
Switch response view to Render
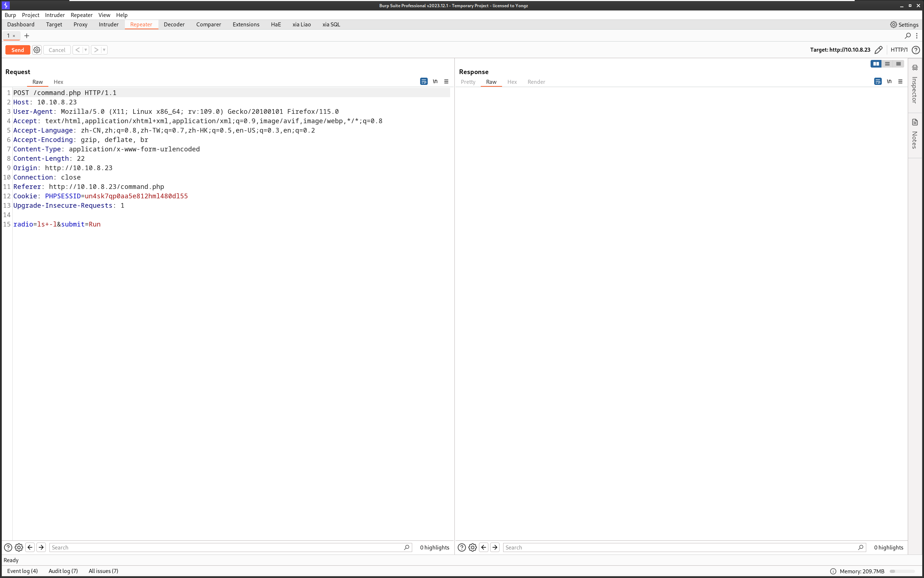[536, 82]
